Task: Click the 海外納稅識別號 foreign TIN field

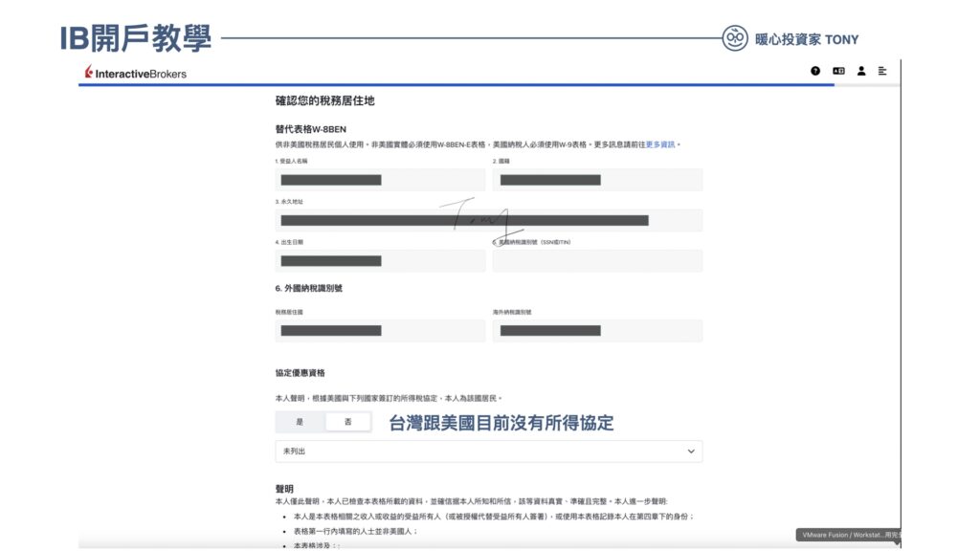Action: tap(597, 331)
